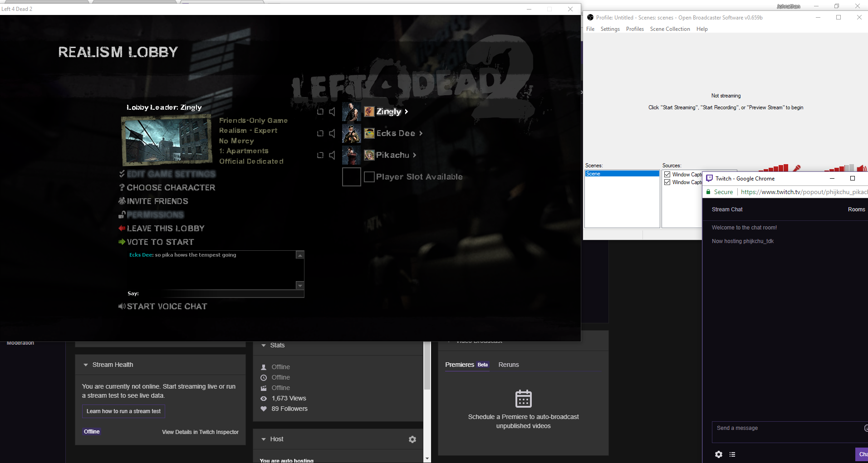This screenshot has height=463, width=868.
Task: Toggle the small square box beside Ecks Dee
Action: pos(320,133)
